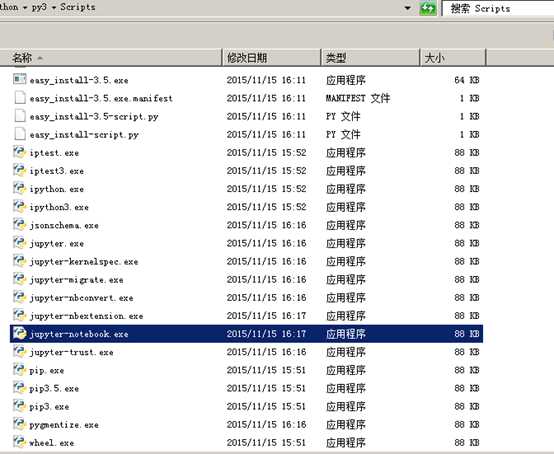554x454 pixels.
Task: Select file name pip3.5.exe
Action: (54, 389)
